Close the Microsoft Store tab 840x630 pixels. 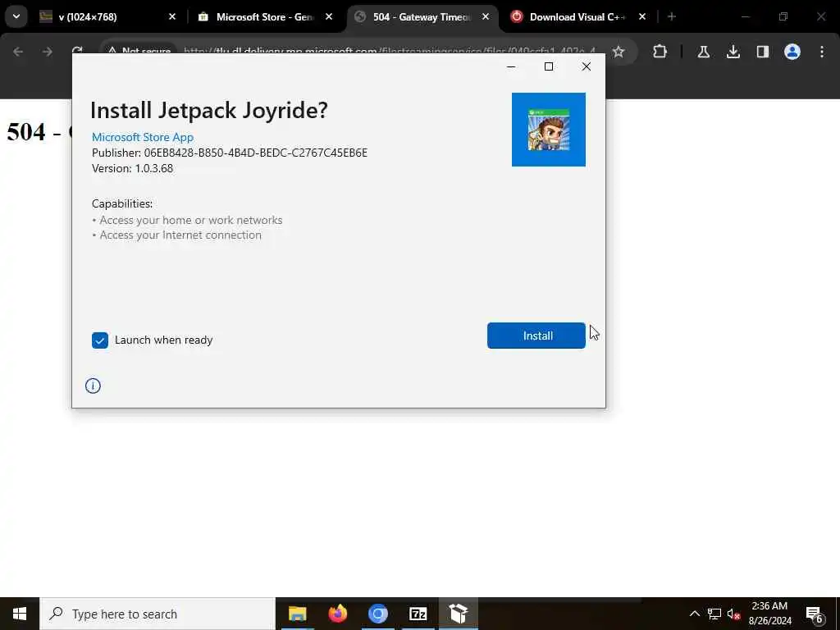pyautogui.click(x=329, y=17)
